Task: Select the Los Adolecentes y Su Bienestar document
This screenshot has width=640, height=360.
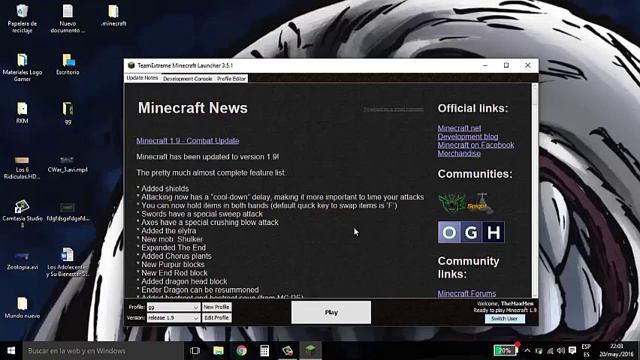Action: 68,262
